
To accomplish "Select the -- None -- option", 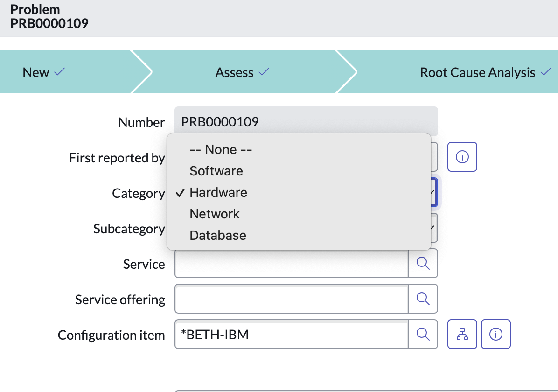I will tap(220, 149).
